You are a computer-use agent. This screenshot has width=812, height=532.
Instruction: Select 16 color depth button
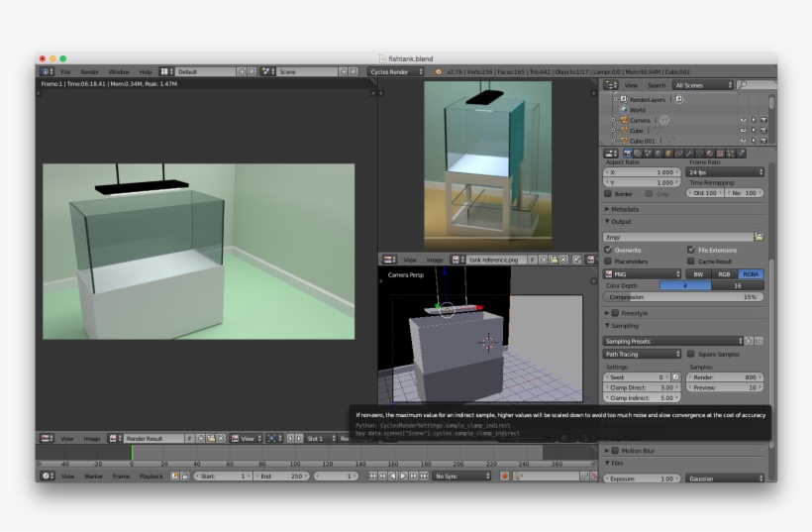[738, 285]
